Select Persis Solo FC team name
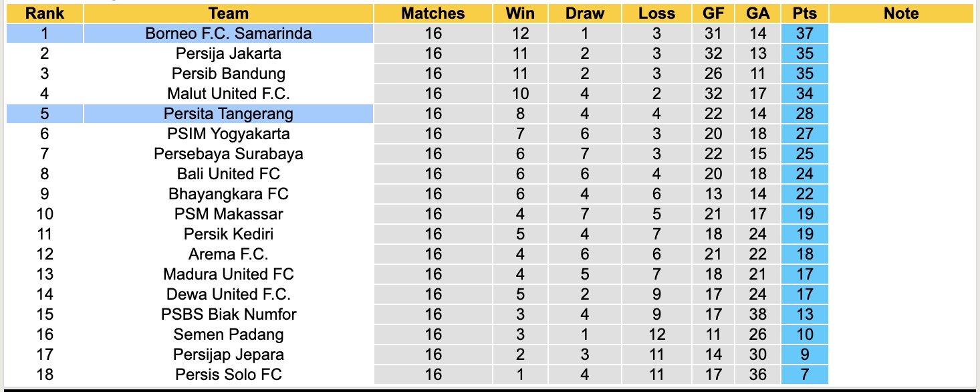Viewport: 980px width, 392px height. point(228,375)
